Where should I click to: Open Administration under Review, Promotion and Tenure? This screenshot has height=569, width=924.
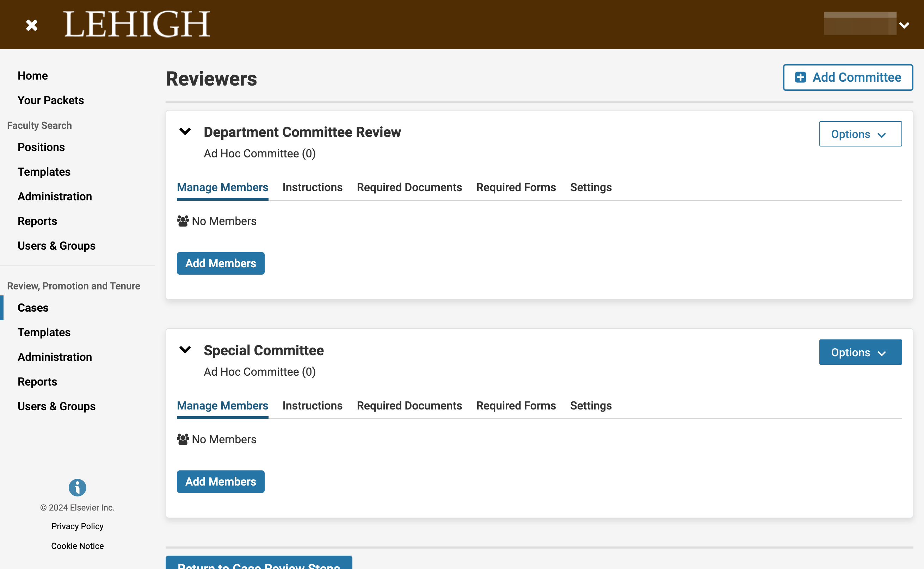55,357
